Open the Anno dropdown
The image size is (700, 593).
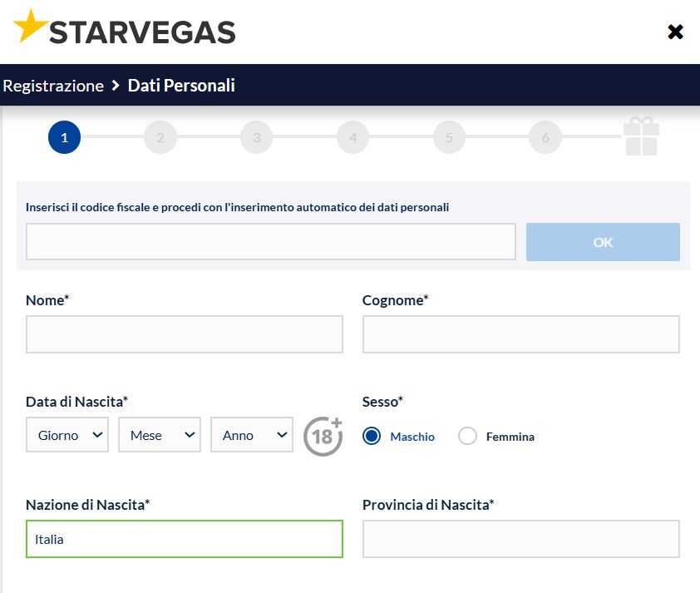pyautogui.click(x=251, y=434)
